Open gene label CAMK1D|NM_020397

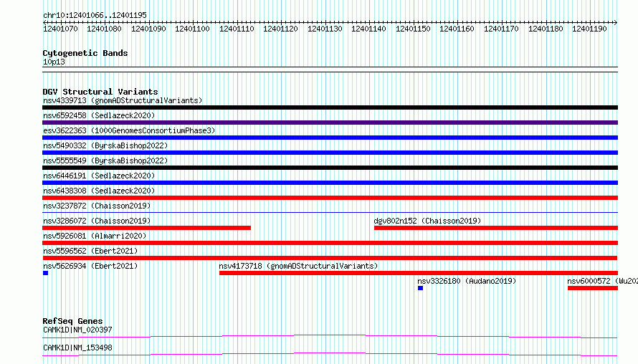[x=77, y=330]
